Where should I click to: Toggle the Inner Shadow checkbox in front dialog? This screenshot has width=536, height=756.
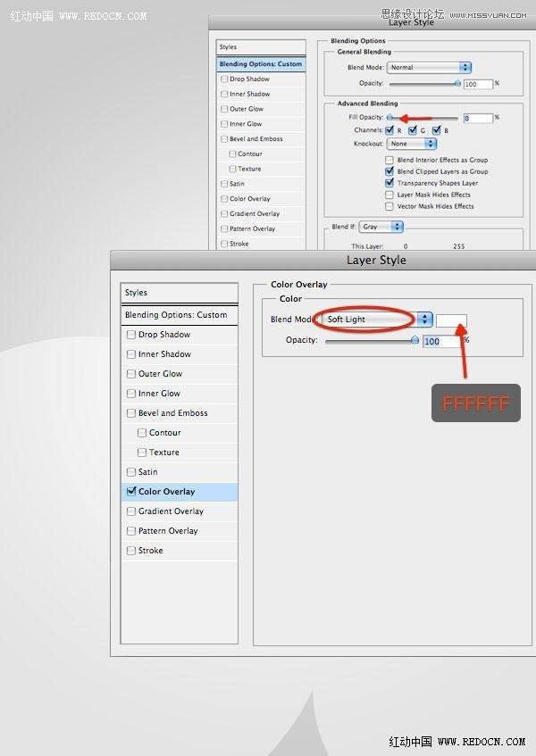(x=131, y=354)
